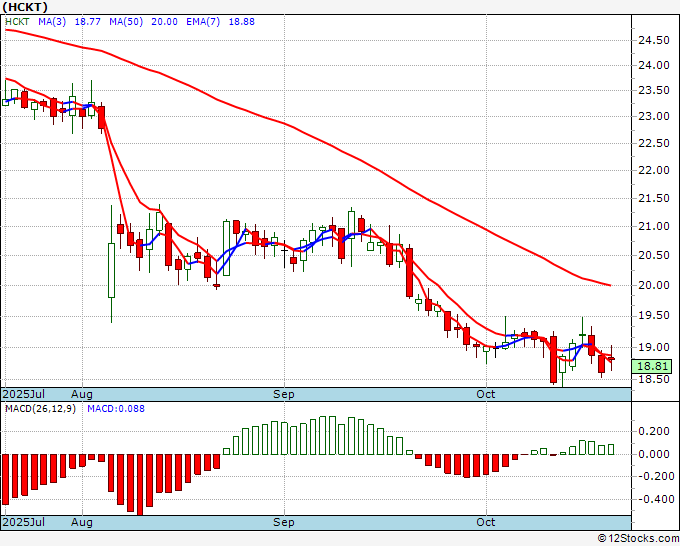This screenshot has width=680, height=546.
Task: Click Sep on MACD date axis
Action: (284, 522)
